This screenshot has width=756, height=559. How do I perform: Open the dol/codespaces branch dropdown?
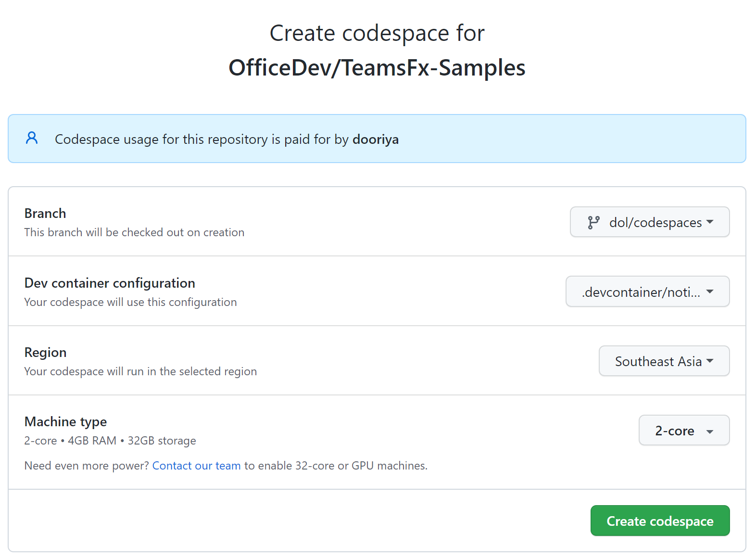(x=650, y=222)
